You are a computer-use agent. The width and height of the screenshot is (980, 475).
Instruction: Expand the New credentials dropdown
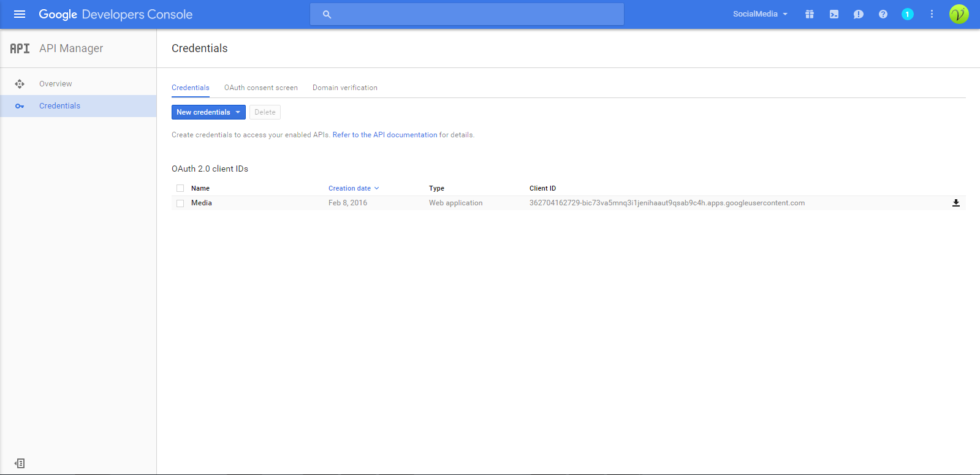(x=208, y=112)
